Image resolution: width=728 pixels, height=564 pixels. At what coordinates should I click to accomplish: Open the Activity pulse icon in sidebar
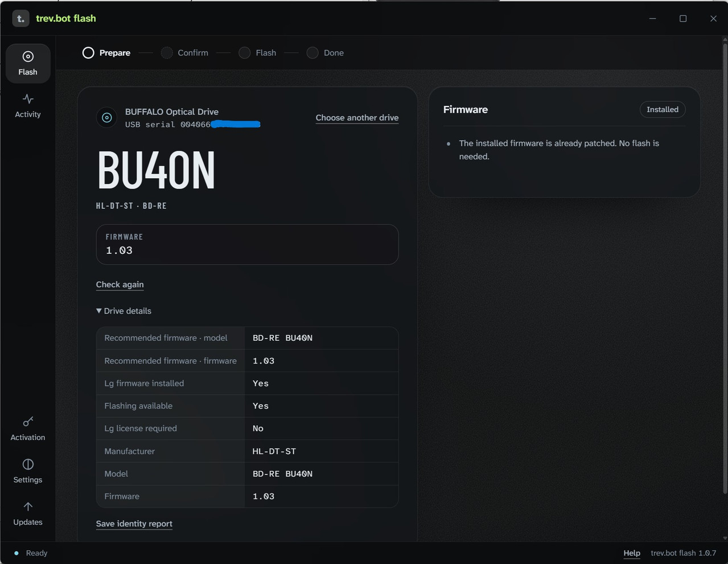click(28, 99)
